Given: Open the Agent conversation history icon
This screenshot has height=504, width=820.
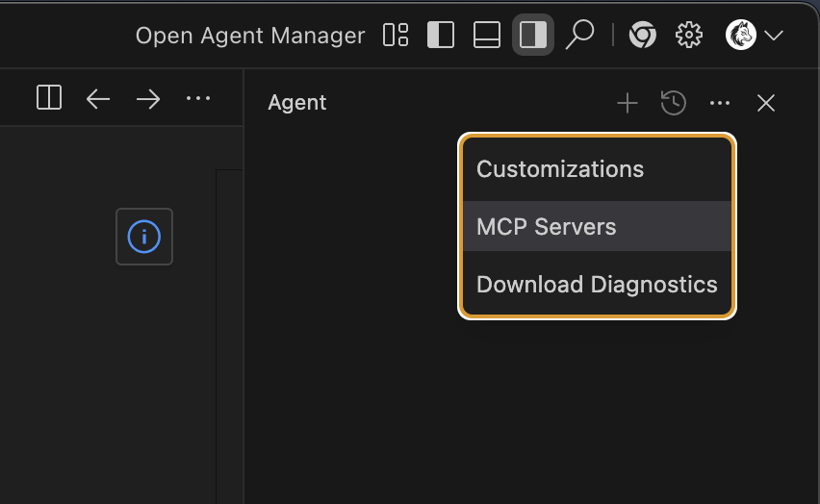Looking at the screenshot, I should pyautogui.click(x=674, y=103).
